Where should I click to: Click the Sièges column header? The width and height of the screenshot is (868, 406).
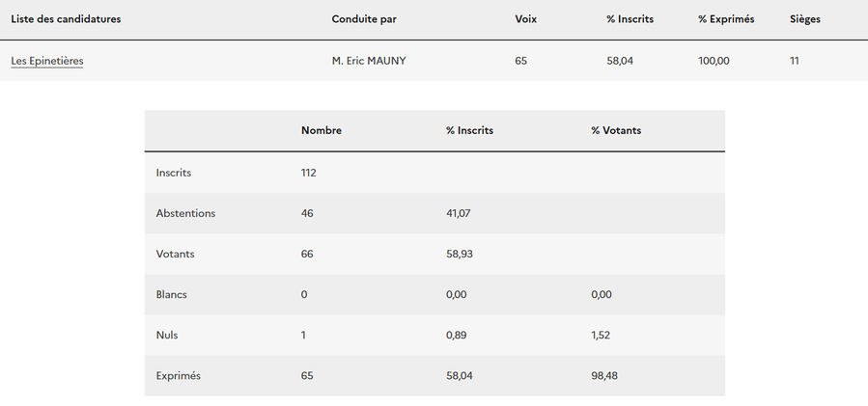pyautogui.click(x=805, y=19)
